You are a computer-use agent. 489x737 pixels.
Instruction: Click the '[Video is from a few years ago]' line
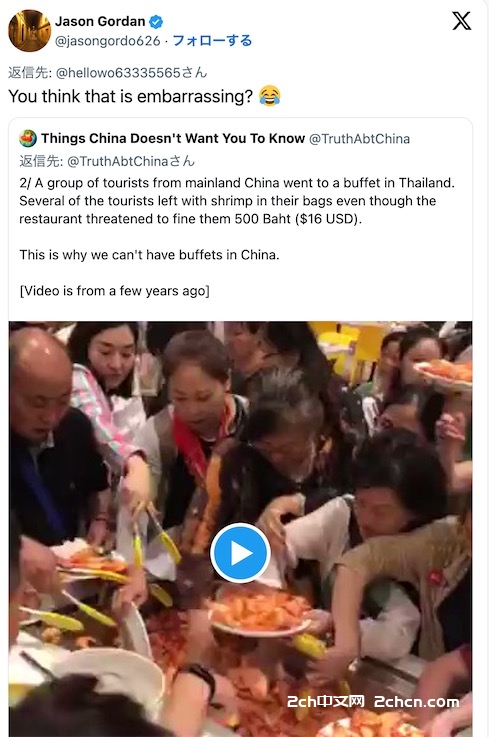pos(114,291)
